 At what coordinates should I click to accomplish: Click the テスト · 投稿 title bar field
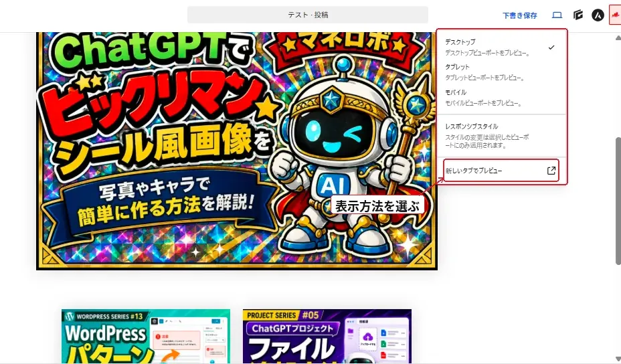308,15
